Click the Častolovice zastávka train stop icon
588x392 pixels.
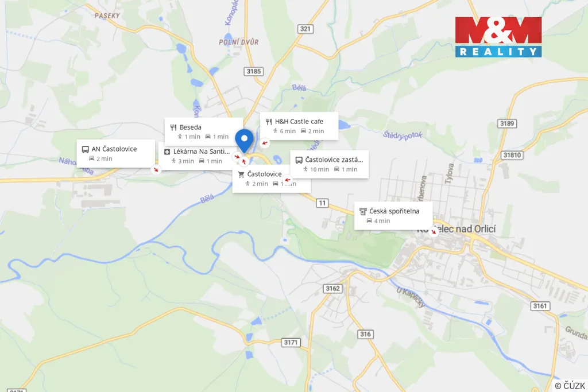[x=299, y=160]
